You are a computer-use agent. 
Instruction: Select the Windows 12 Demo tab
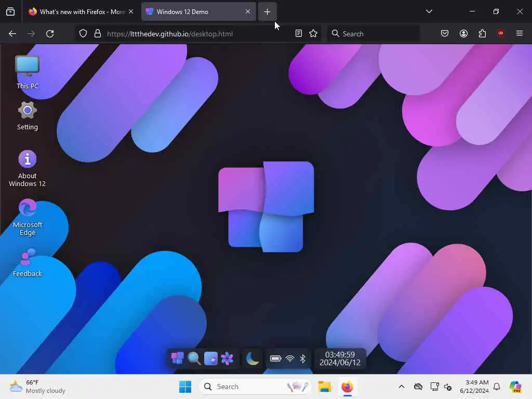[198, 12]
